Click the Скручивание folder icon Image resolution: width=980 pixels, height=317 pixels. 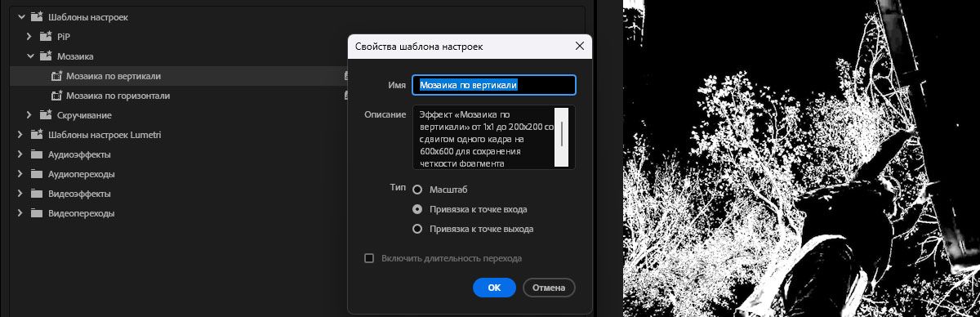(x=46, y=115)
